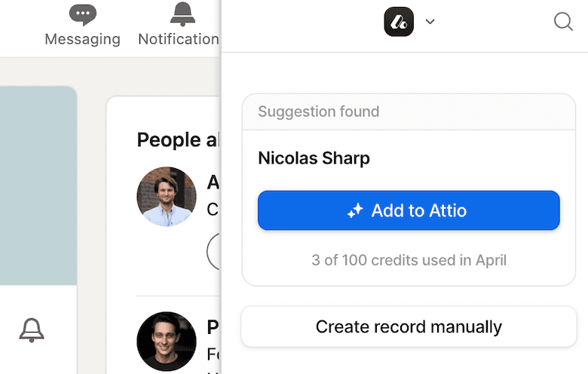Open first person's name starting with A

[213, 182]
